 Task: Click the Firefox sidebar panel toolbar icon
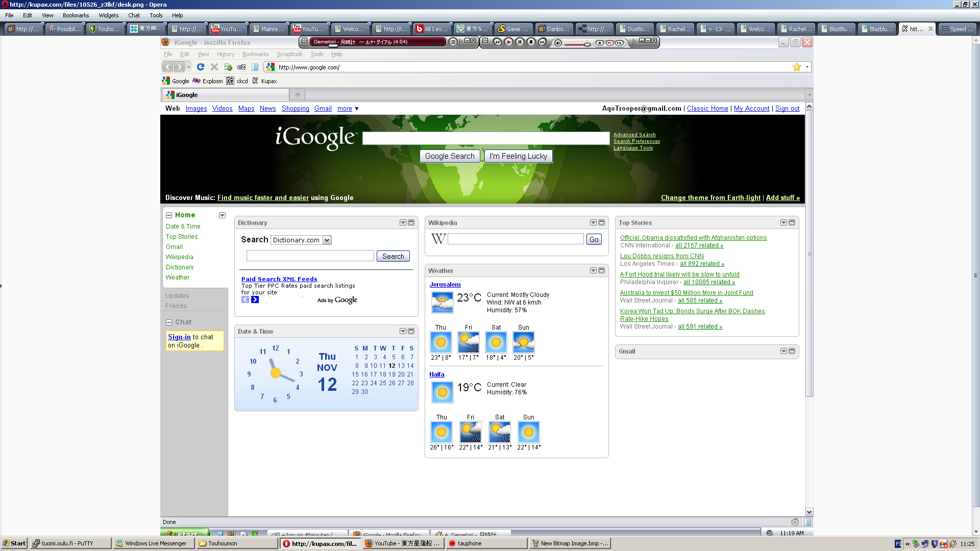click(255, 67)
